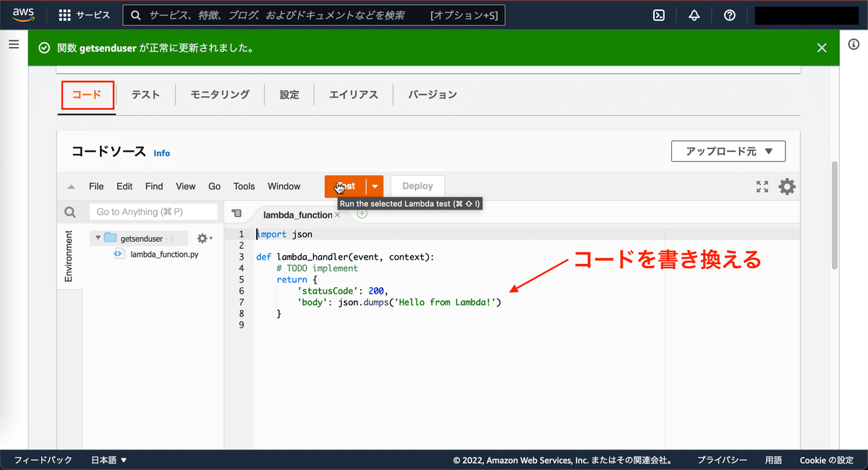Viewport: 868px width, 470px height.
Task: Open the Test button dropdown arrow
Action: [x=375, y=187]
